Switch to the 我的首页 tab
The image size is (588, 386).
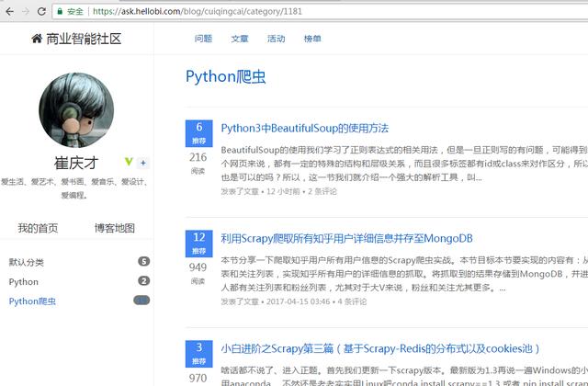[x=38, y=228]
